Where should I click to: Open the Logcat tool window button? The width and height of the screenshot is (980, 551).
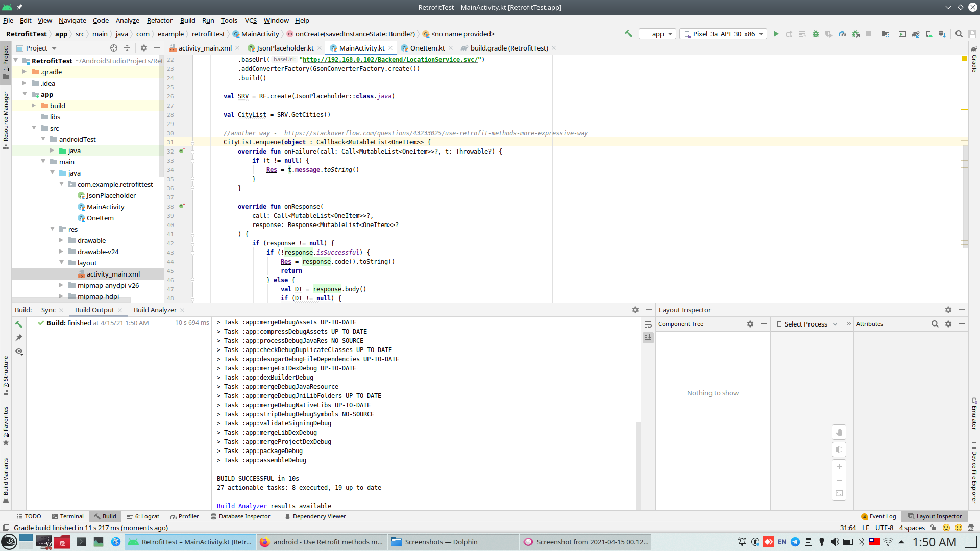pyautogui.click(x=143, y=516)
